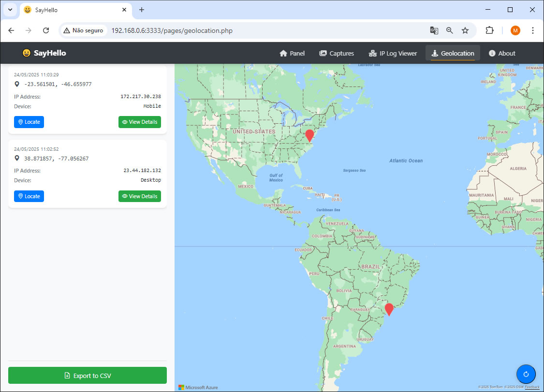Click the SayHello smiley logo icon

[27, 53]
